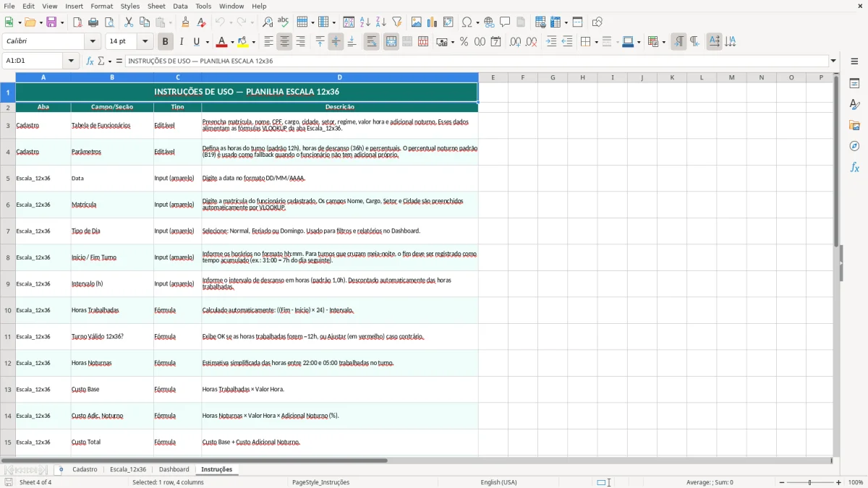
Task: Add decimal place icon
Action: (515, 42)
